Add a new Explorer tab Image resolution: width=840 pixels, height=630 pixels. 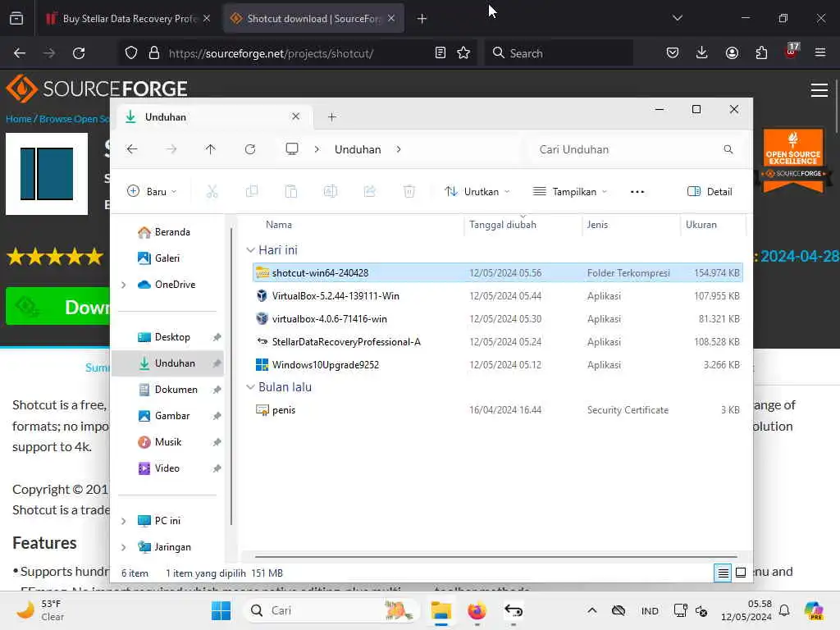pos(331,116)
